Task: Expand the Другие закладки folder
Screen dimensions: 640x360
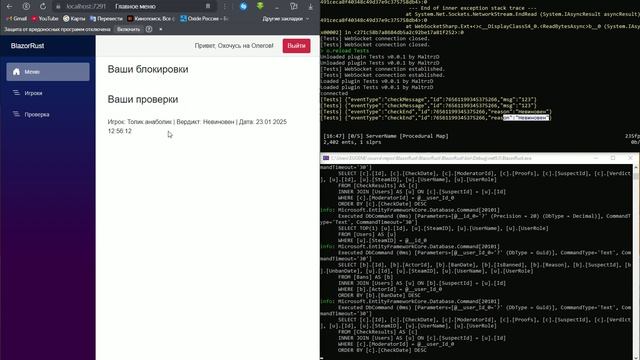Action: coord(285,18)
